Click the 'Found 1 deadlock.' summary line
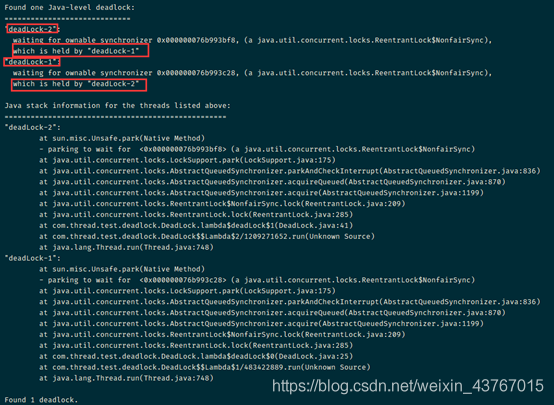The width and height of the screenshot is (554, 405). tap(41, 400)
